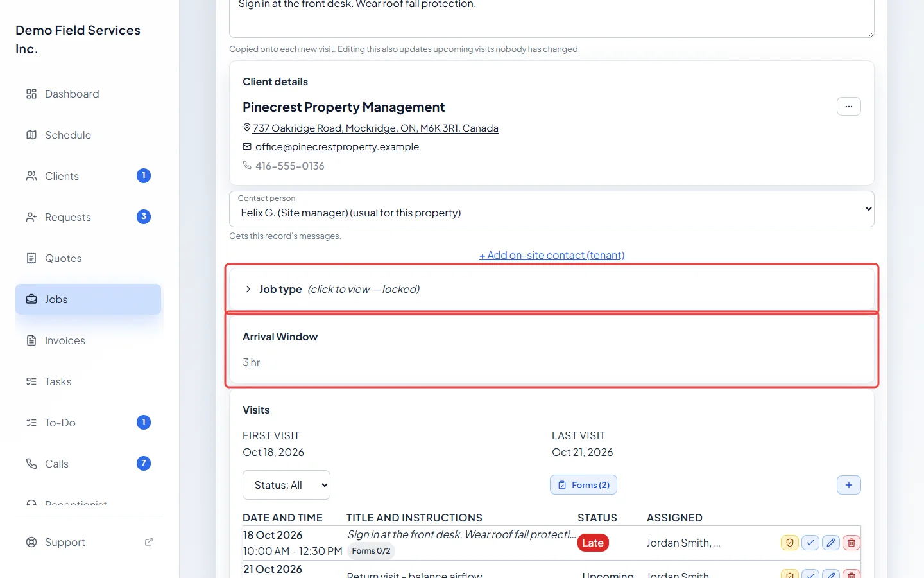
Task: Click the phone number 416-555-0136
Action: click(290, 166)
